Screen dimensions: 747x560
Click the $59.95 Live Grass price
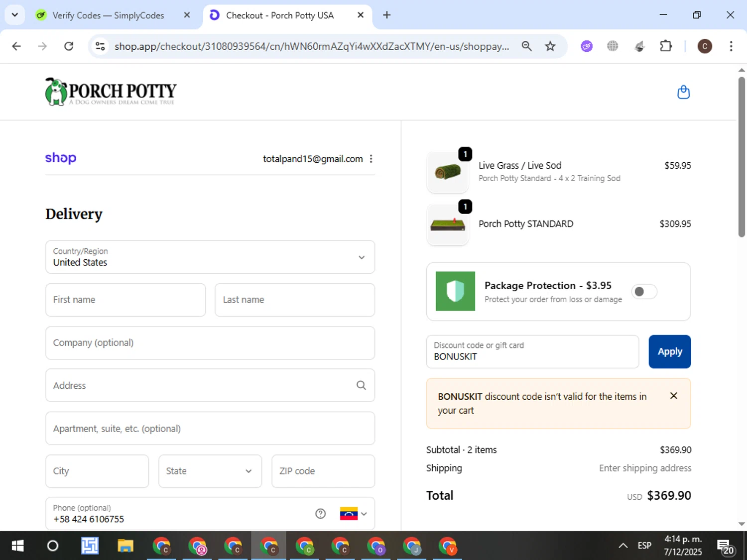click(x=678, y=165)
